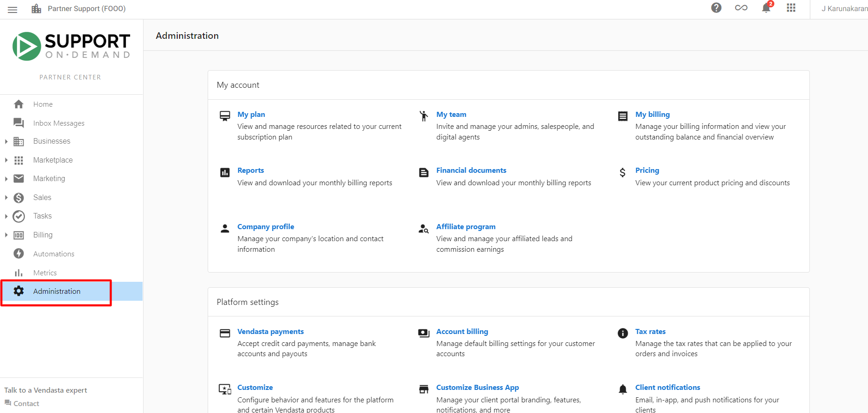Open the Pricing link
This screenshot has height=413, width=868.
[x=647, y=170]
